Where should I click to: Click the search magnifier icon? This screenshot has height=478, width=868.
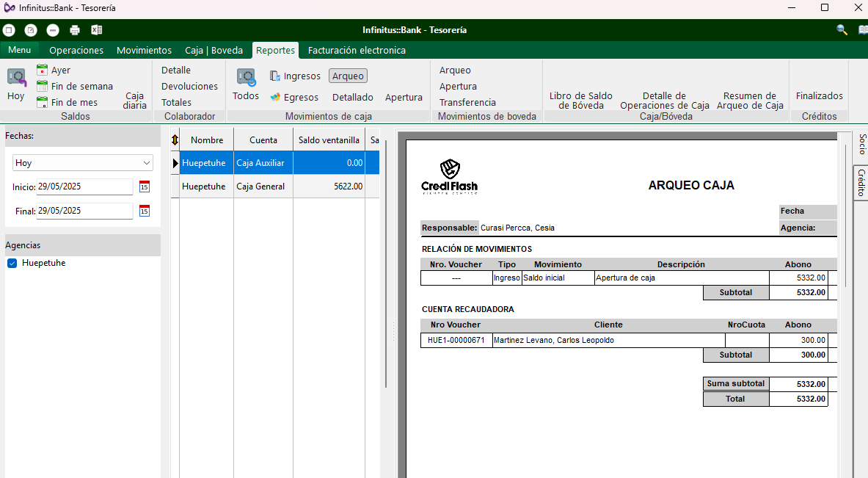tap(842, 30)
